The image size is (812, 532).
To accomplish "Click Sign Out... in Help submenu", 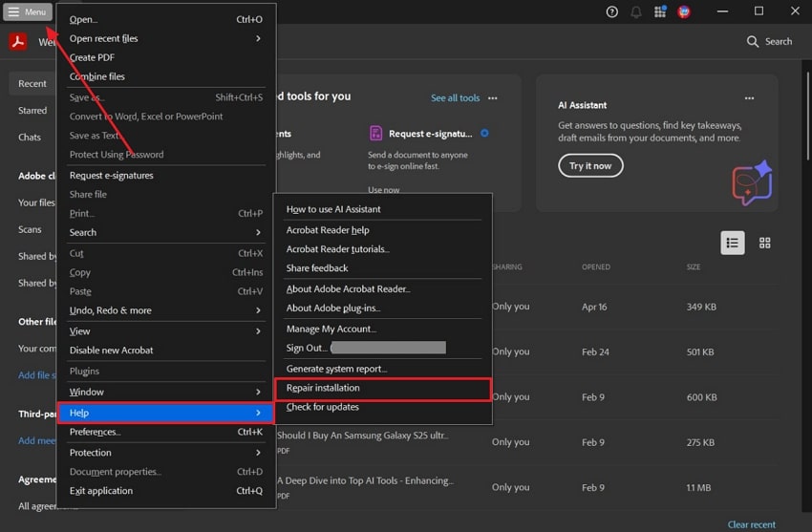I will click(383, 348).
